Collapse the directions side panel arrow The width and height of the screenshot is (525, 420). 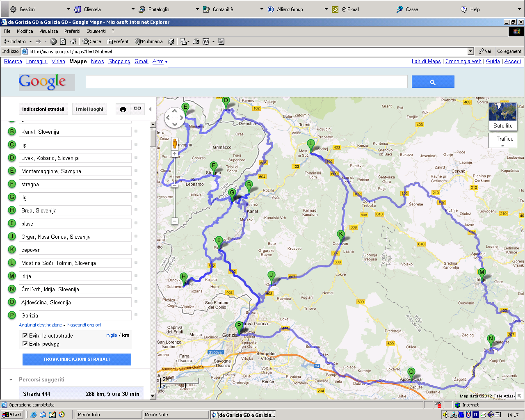click(x=150, y=109)
